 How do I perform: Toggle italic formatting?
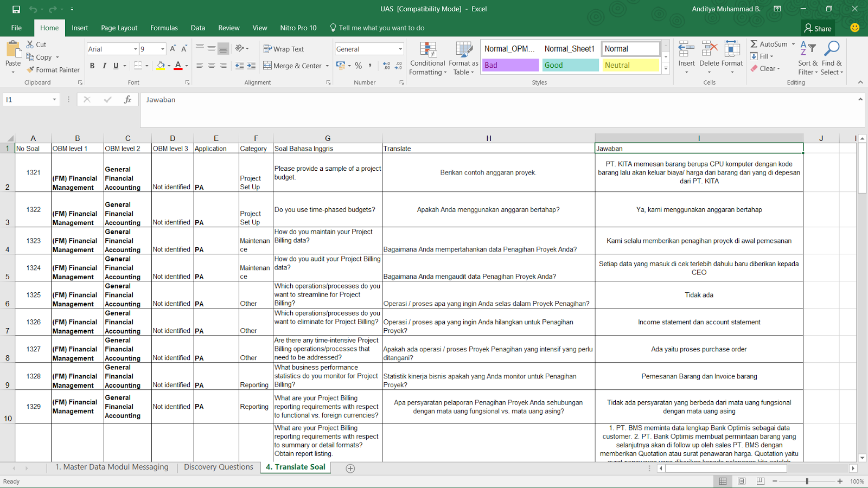point(104,66)
